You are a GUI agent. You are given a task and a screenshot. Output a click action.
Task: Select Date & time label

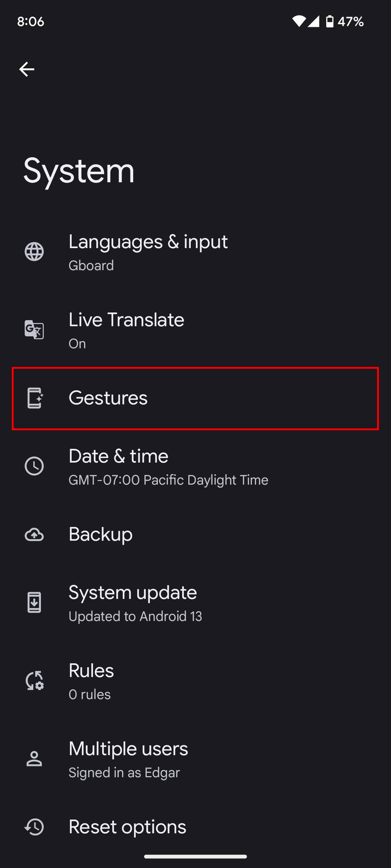tap(119, 456)
